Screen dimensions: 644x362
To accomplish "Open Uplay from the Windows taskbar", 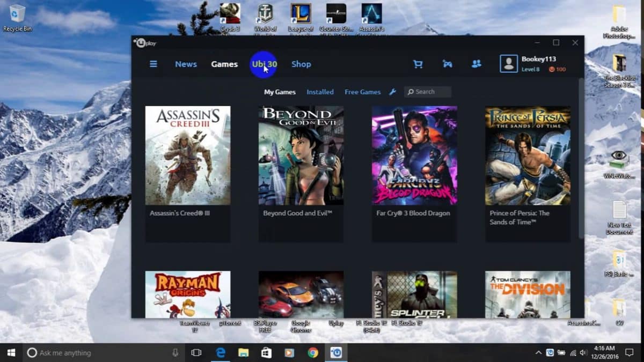I will pyautogui.click(x=336, y=352).
